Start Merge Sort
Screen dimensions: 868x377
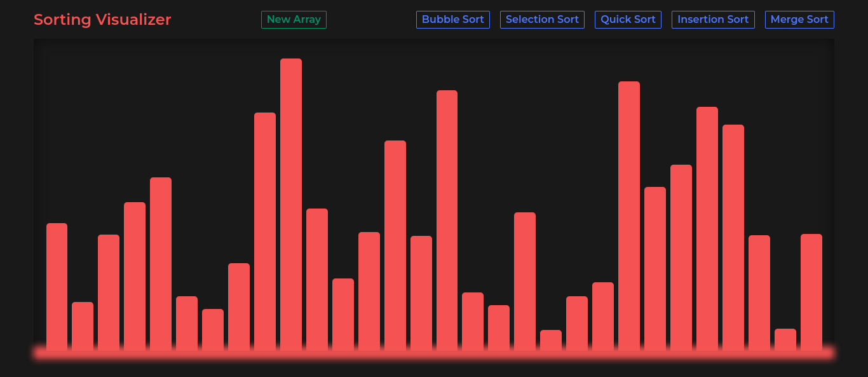tap(799, 20)
